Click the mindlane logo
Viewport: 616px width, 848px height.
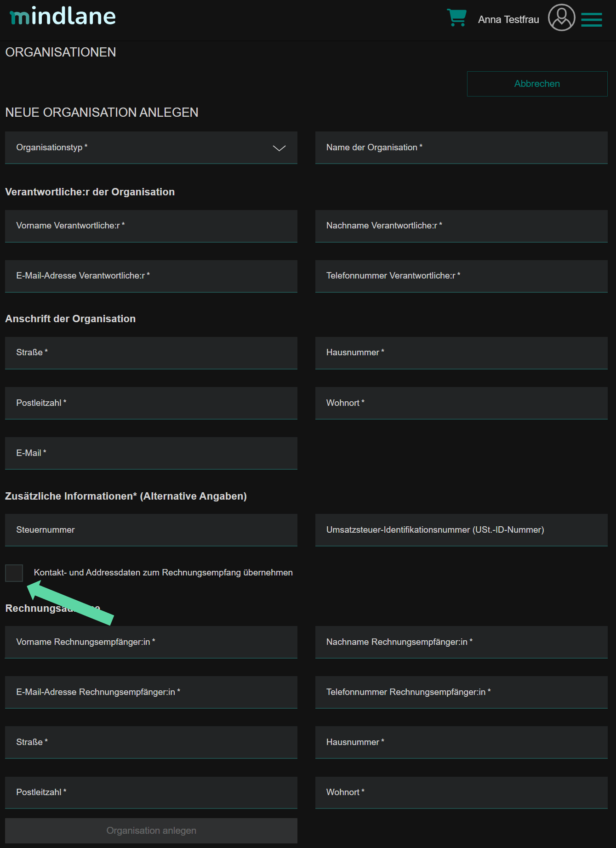click(x=63, y=17)
